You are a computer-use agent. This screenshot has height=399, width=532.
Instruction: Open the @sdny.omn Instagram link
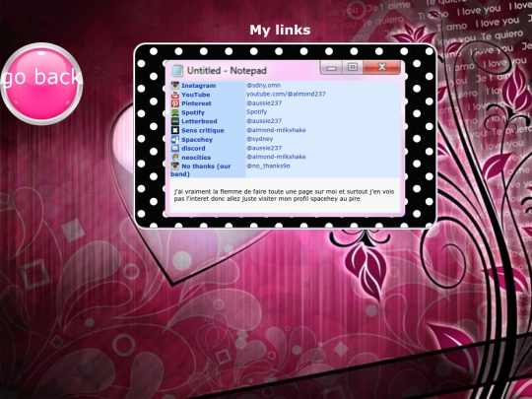[263, 85]
